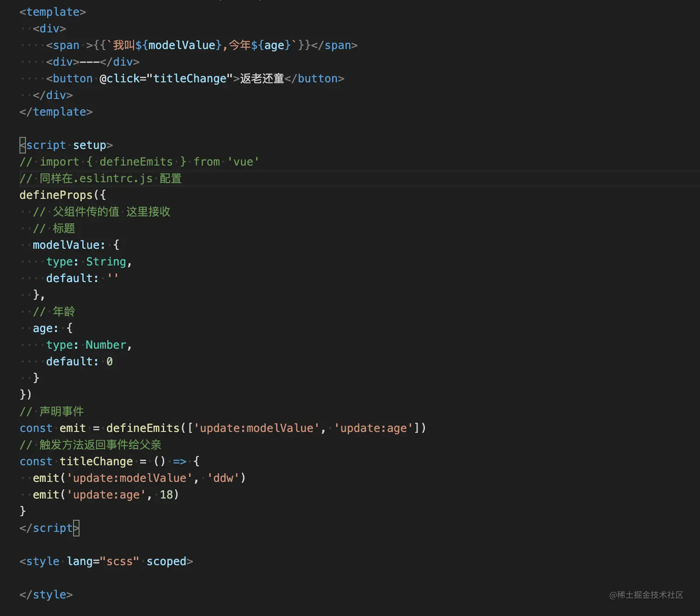
Task: Click the opening template tag line
Action: pos(53,12)
